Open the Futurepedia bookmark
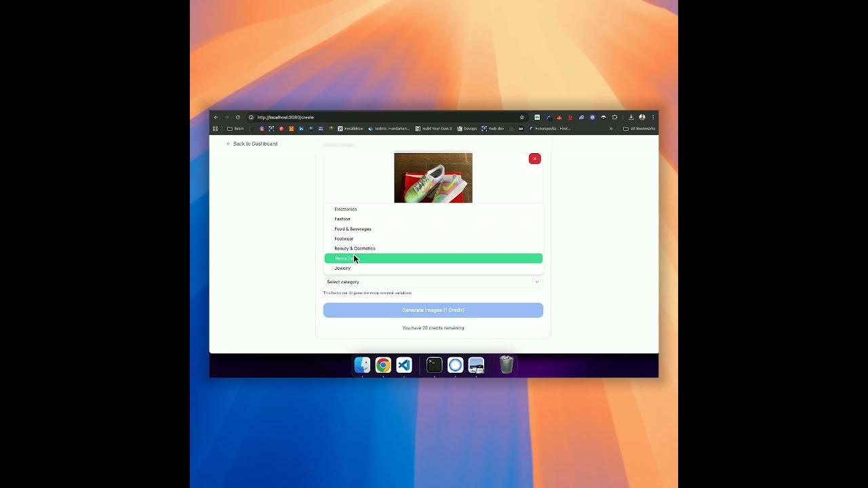This screenshot has width=868, height=488. point(550,129)
